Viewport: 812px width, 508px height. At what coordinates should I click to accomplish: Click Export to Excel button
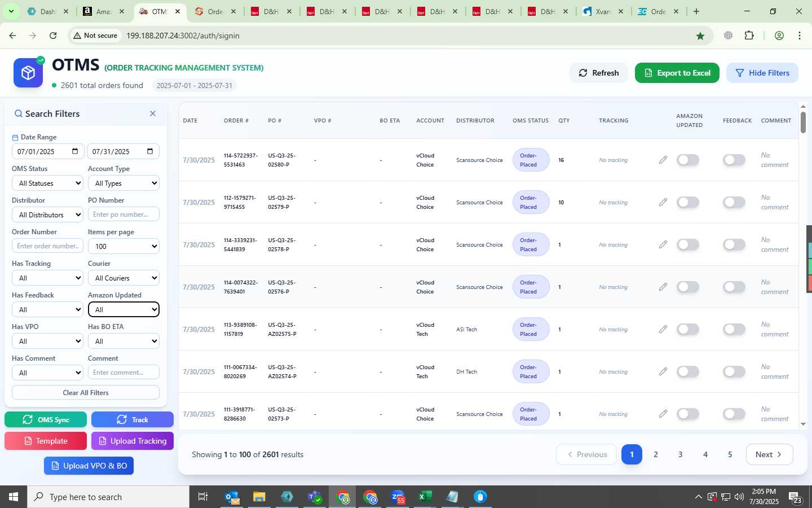tap(677, 73)
